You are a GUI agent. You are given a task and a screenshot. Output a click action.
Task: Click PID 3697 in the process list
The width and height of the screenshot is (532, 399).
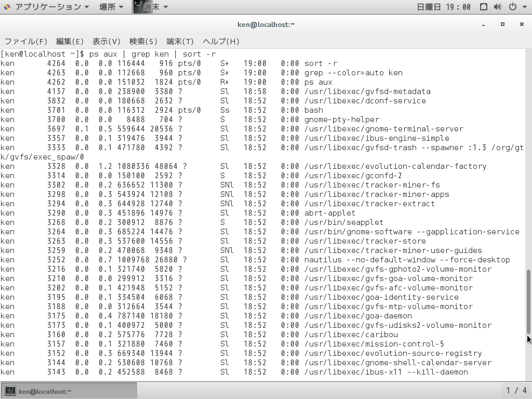56,129
